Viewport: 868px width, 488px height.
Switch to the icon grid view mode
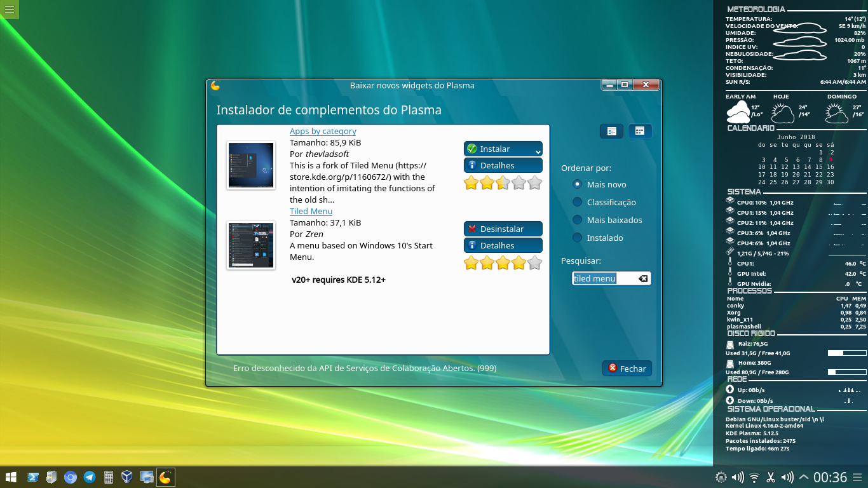point(640,131)
